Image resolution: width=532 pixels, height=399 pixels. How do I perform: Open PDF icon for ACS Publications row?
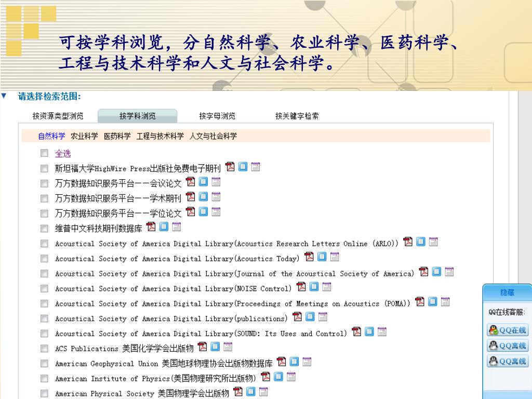(202, 347)
